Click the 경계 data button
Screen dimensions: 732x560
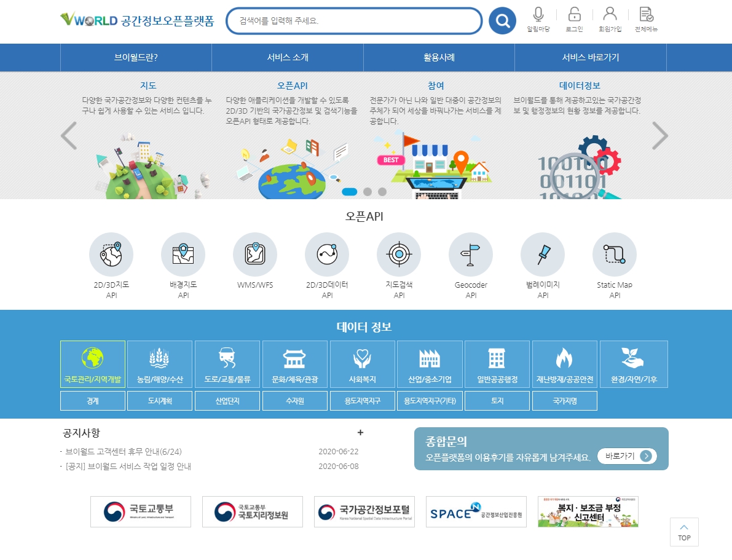click(x=93, y=401)
